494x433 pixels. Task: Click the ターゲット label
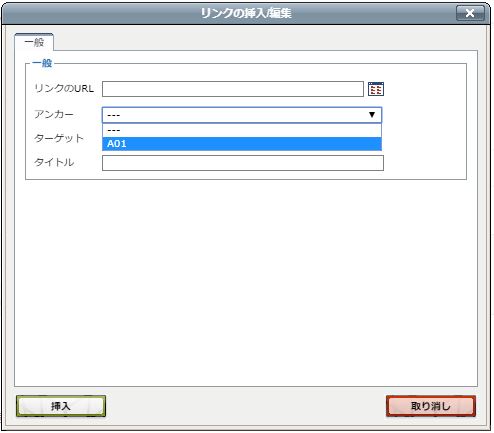coord(59,138)
